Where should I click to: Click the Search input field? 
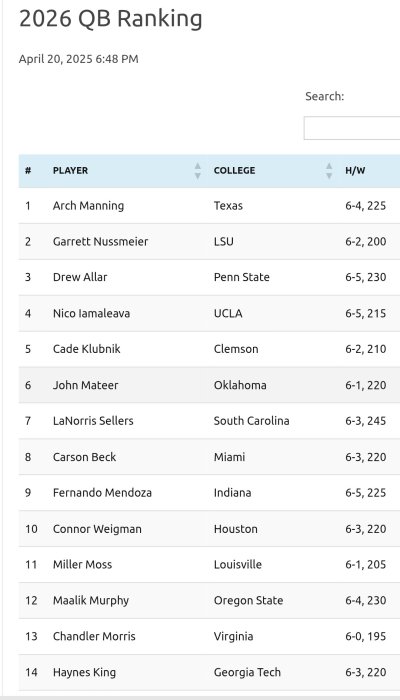[352, 128]
